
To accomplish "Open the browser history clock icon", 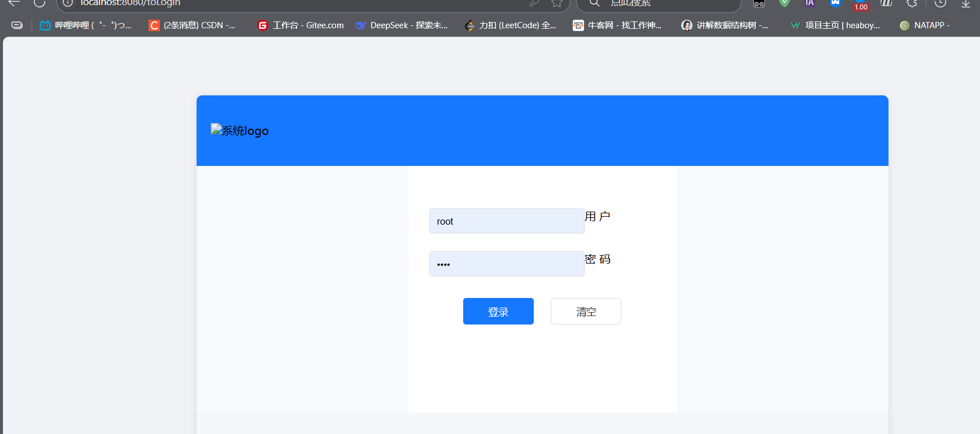I will (x=940, y=3).
